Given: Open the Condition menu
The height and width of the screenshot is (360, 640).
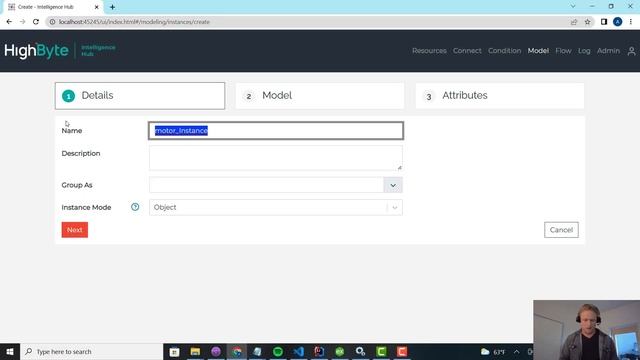Looking at the screenshot, I should (504, 51).
